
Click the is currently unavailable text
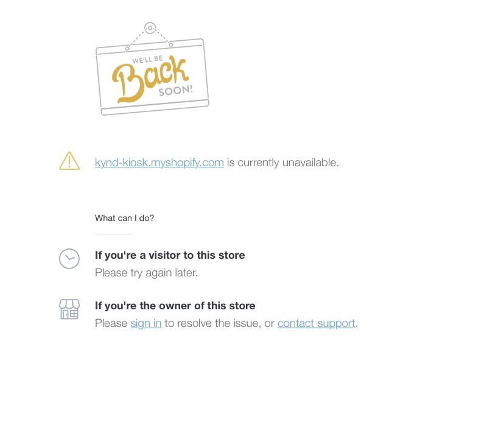282,163
